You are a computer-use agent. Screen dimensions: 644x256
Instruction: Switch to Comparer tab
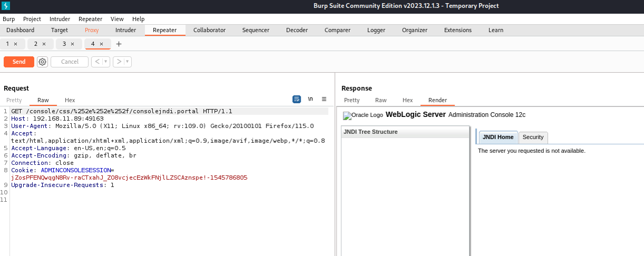[x=338, y=30]
